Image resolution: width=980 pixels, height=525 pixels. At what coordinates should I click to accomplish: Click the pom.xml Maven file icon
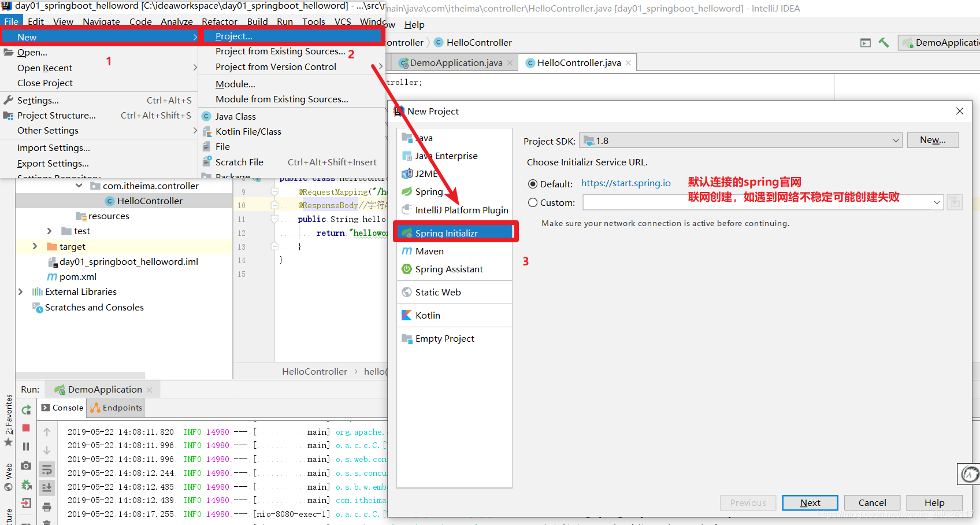click(x=52, y=277)
